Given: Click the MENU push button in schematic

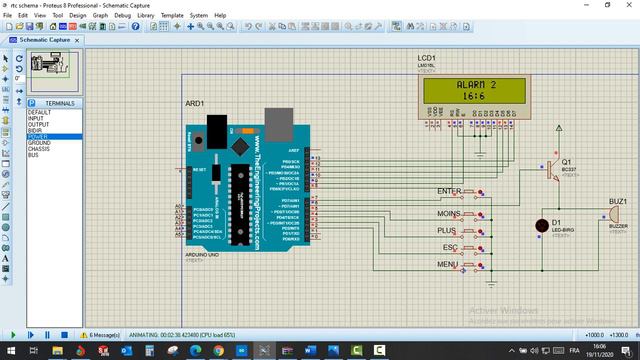Looking at the screenshot, I should 469,266.
